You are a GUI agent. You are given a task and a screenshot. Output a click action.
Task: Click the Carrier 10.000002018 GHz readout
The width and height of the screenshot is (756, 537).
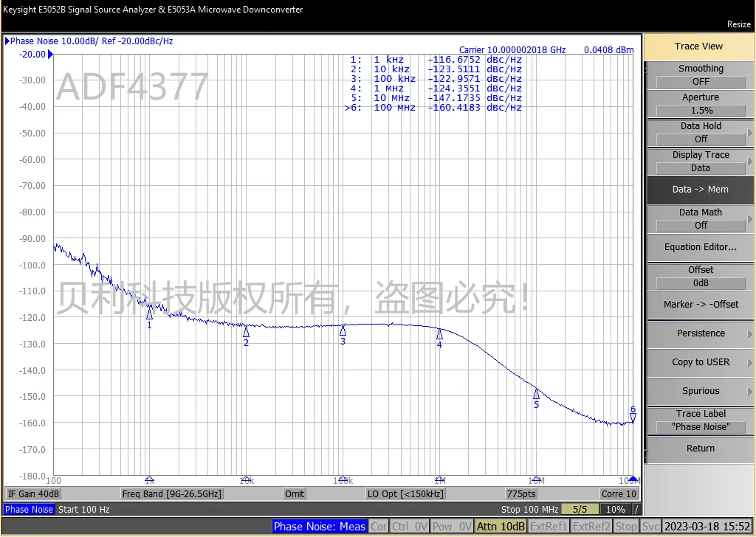coord(512,50)
